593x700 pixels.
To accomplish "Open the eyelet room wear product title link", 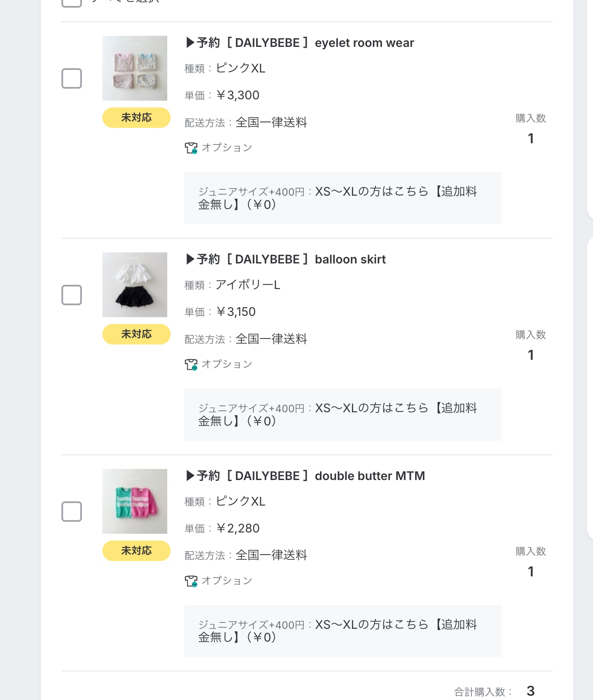I will pos(300,43).
